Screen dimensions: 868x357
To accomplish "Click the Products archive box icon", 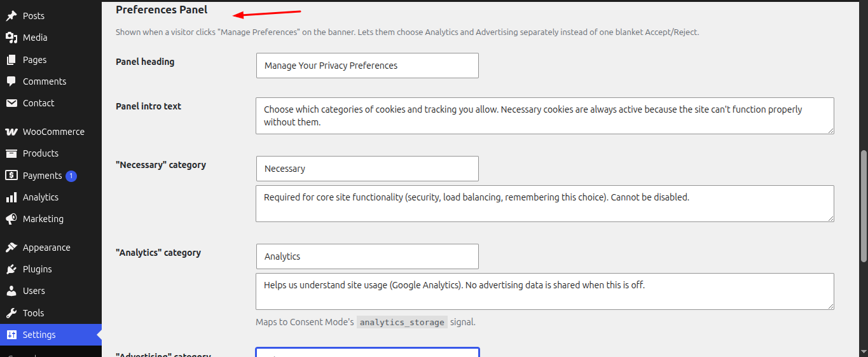I will point(11,153).
